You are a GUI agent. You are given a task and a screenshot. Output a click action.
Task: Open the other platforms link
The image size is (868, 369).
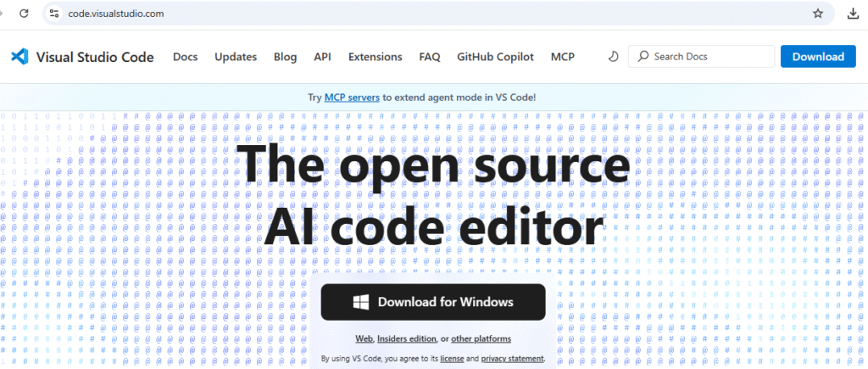click(481, 339)
